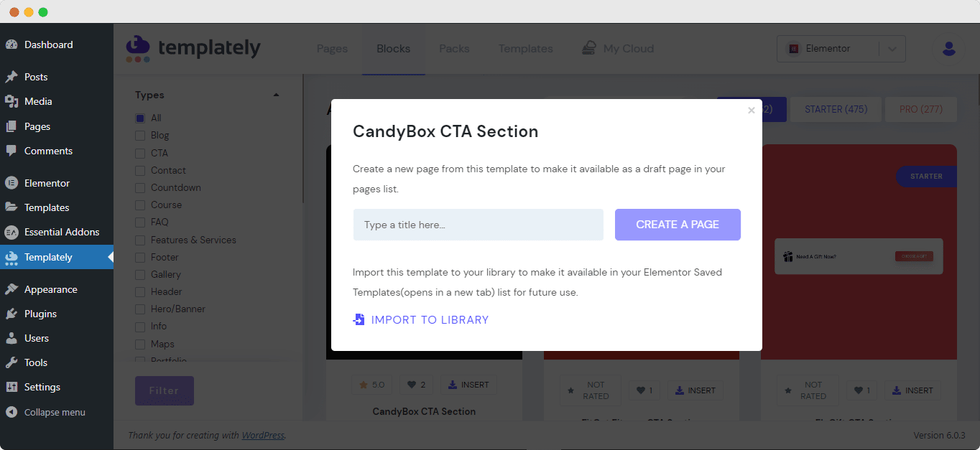Screen dimensions: 980x450
Task: Click the Plugins plug icon
Action: [x=11, y=314]
